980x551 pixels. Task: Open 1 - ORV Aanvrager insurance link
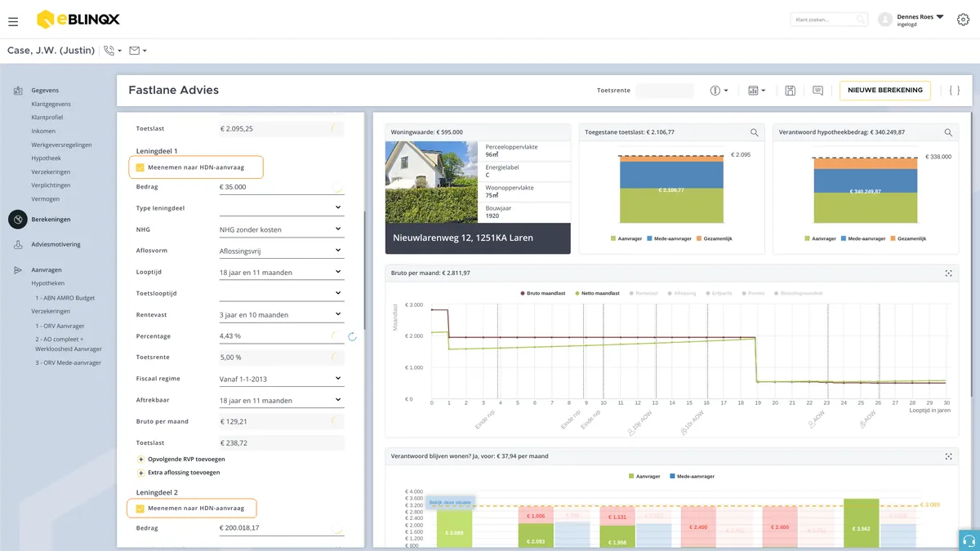click(x=60, y=326)
